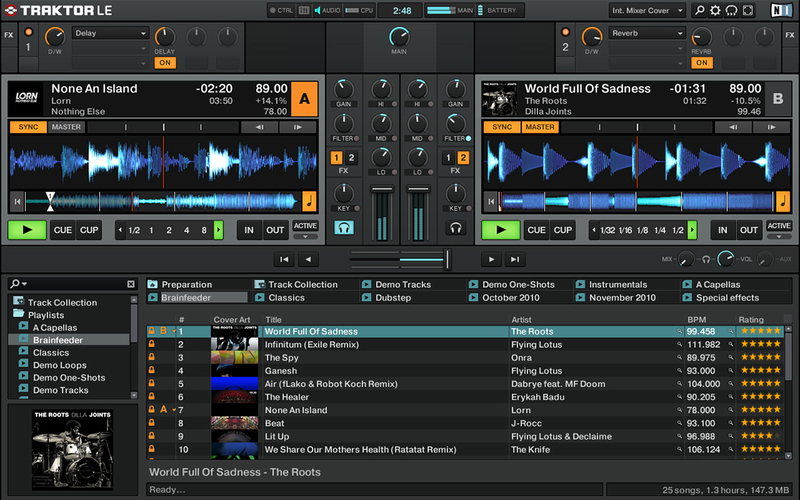Image resolution: width=800 pixels, height=500 pixels.
Task: Open the Int. Mixer Cover layout dropdown
Action: coord(647,10)
